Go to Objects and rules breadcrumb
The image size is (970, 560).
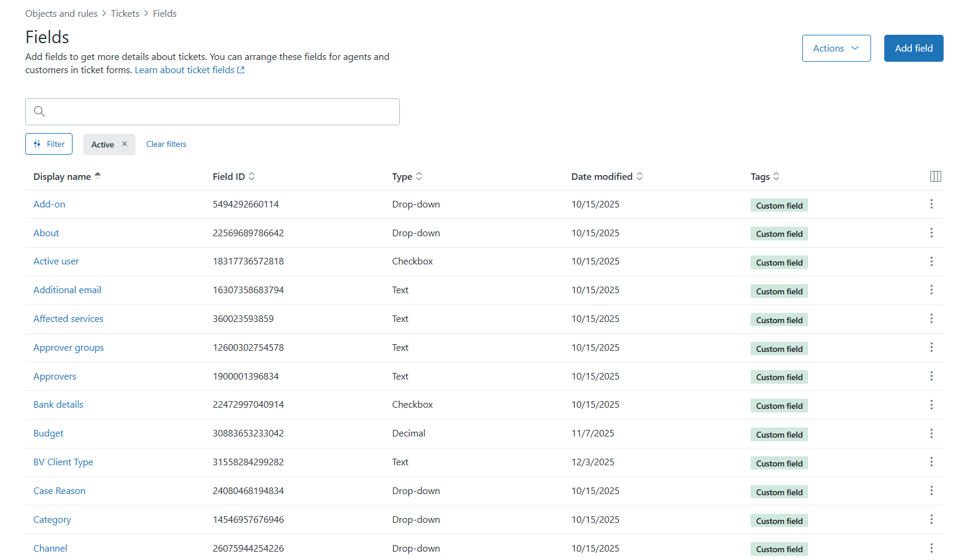click(61, 13)
